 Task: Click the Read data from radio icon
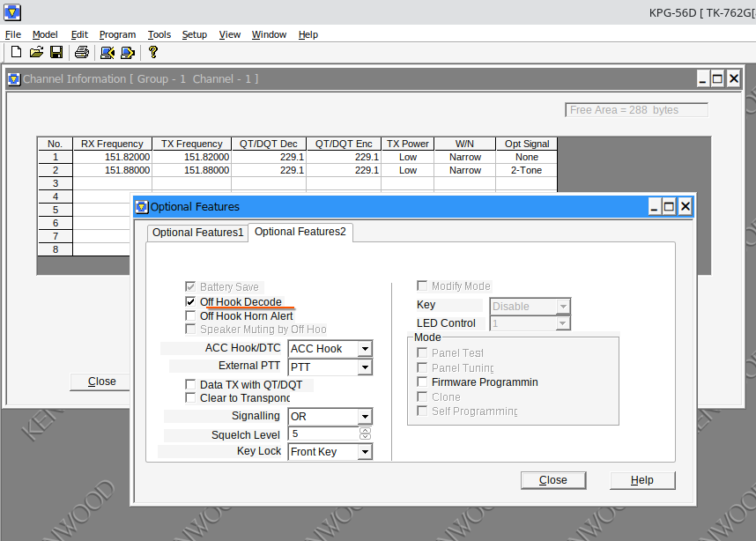[x=107, y=53]
